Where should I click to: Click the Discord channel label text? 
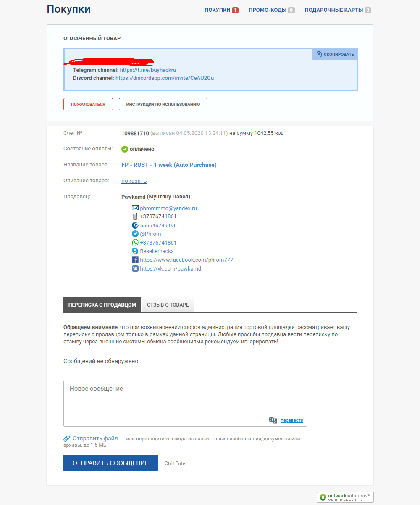point(94,78)
